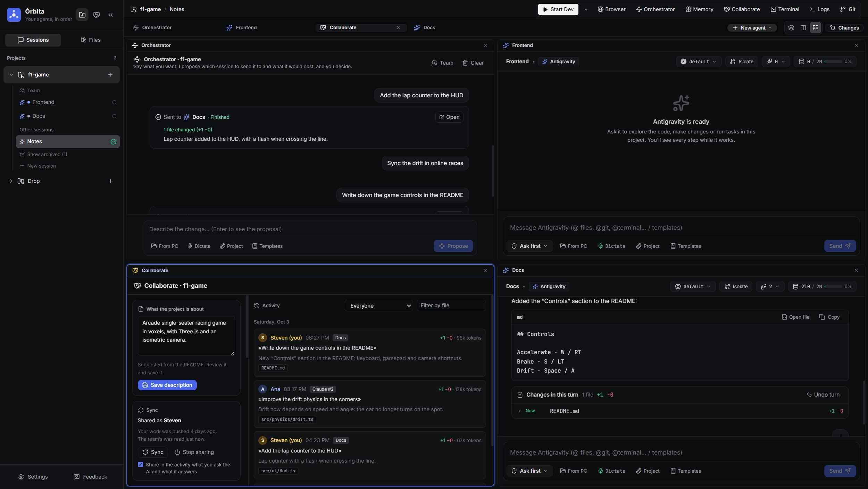Click the Describe the change text box

pos(310,229)
